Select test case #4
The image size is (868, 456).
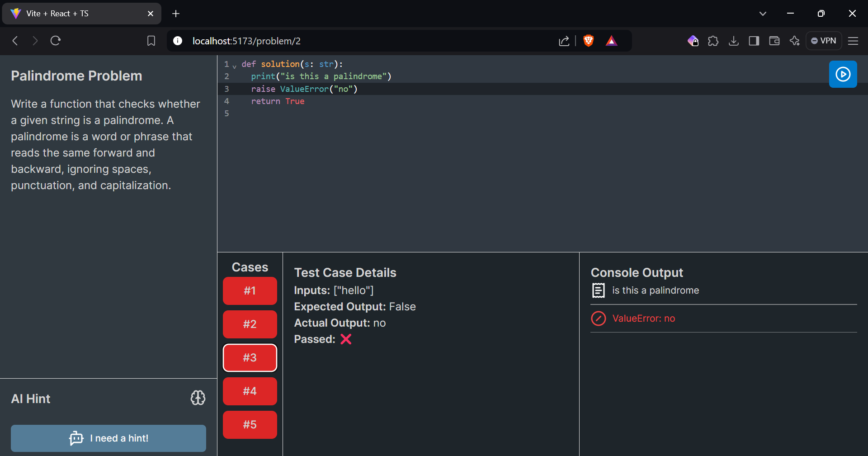point(250,391)
